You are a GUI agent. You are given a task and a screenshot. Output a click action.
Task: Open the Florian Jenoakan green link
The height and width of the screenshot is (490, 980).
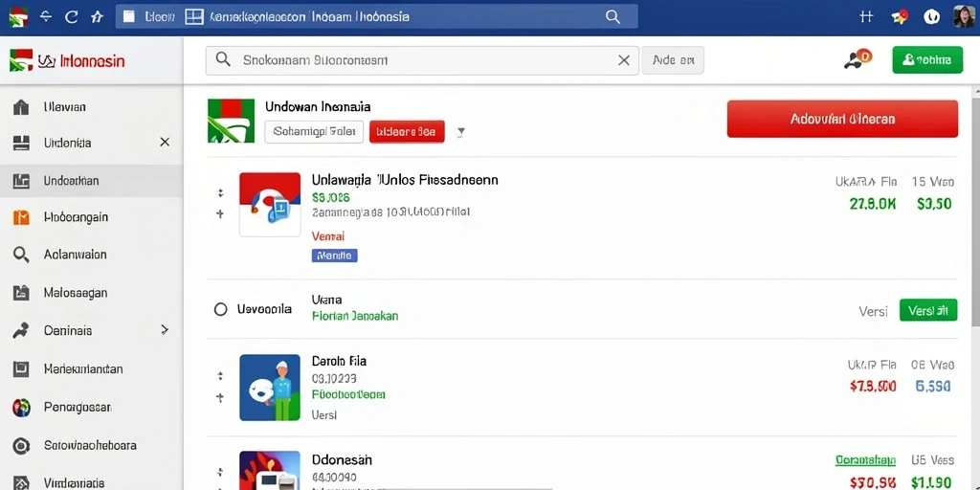point(355,316)
